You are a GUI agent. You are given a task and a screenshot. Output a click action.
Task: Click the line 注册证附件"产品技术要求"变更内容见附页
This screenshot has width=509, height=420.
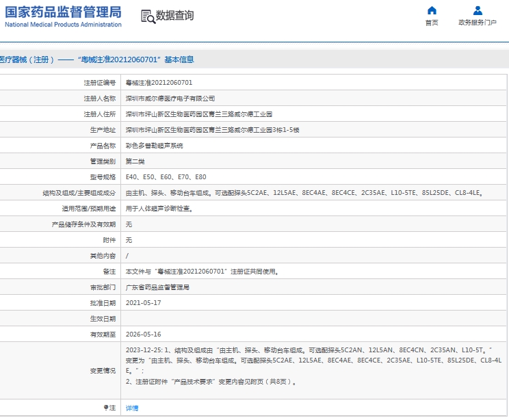pyautogui.click(x=211, y=382)
